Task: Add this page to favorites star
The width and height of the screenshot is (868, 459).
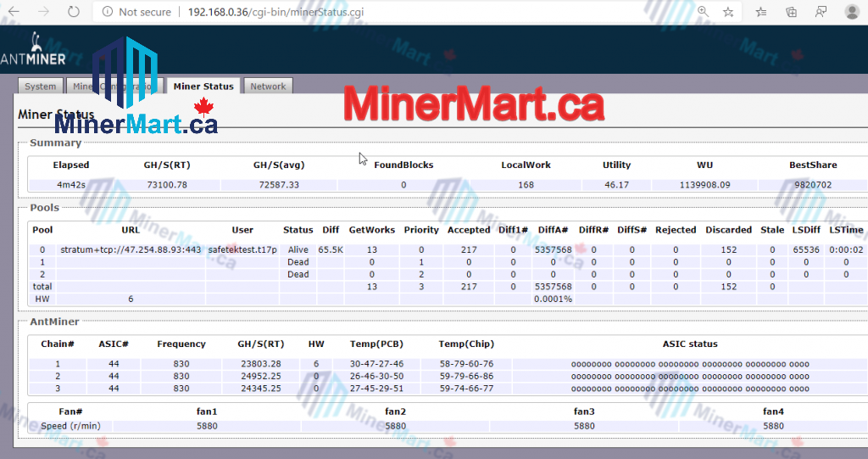Action: click(x=728, y=12)
